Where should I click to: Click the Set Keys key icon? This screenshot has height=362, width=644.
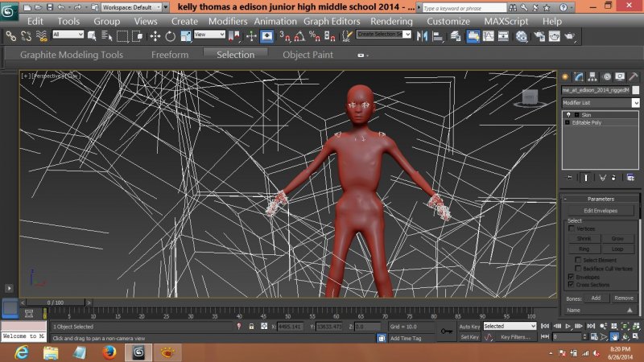pyautogui.click(x=447, y=331)
